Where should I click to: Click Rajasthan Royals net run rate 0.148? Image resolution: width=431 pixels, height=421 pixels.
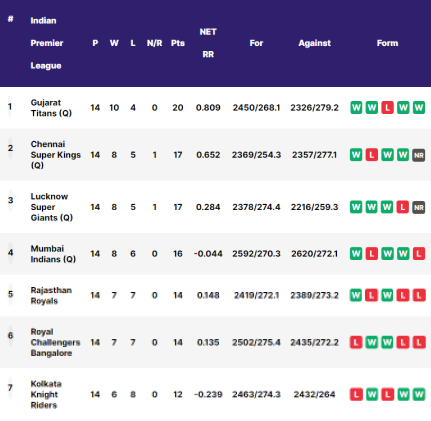click(208, 295)
